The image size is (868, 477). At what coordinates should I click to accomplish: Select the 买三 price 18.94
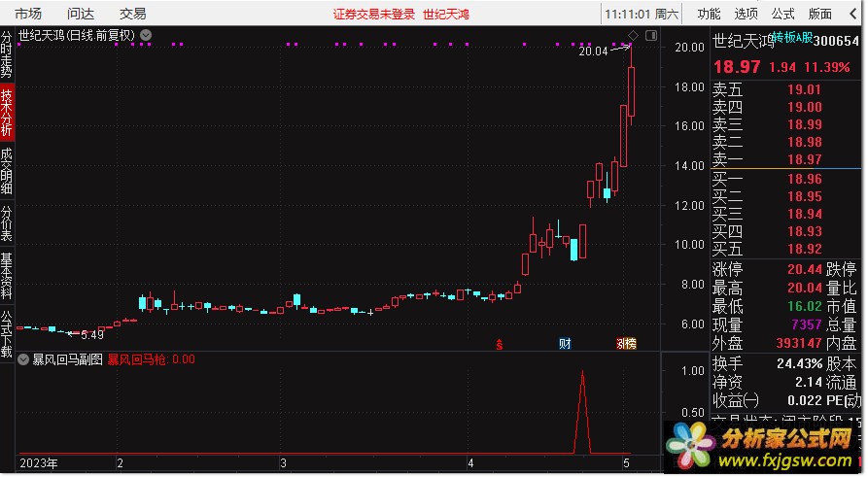pyautogui.click(x=805, y=214)
